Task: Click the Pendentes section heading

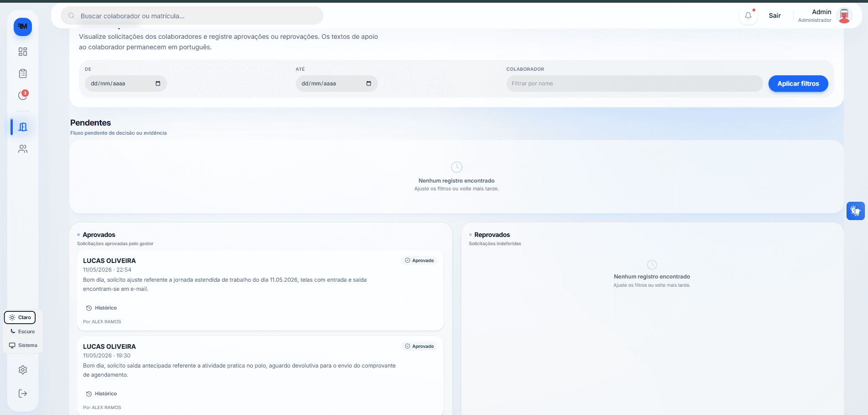Action: (x=90, y=123)
